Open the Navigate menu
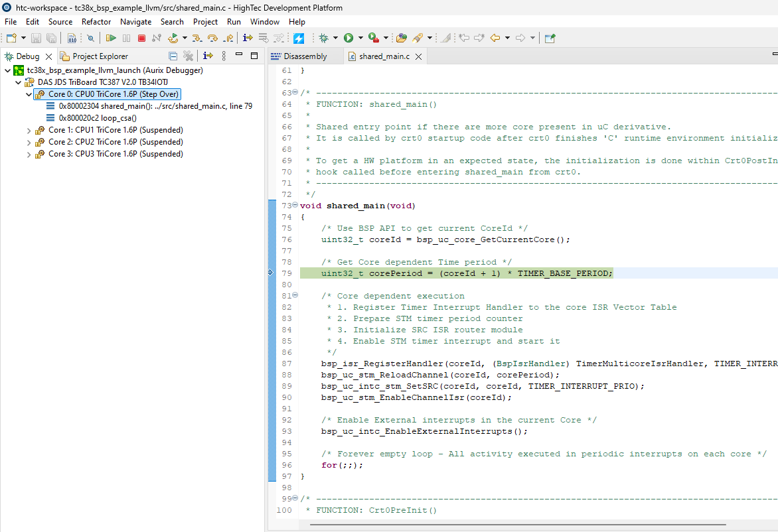 135,22
